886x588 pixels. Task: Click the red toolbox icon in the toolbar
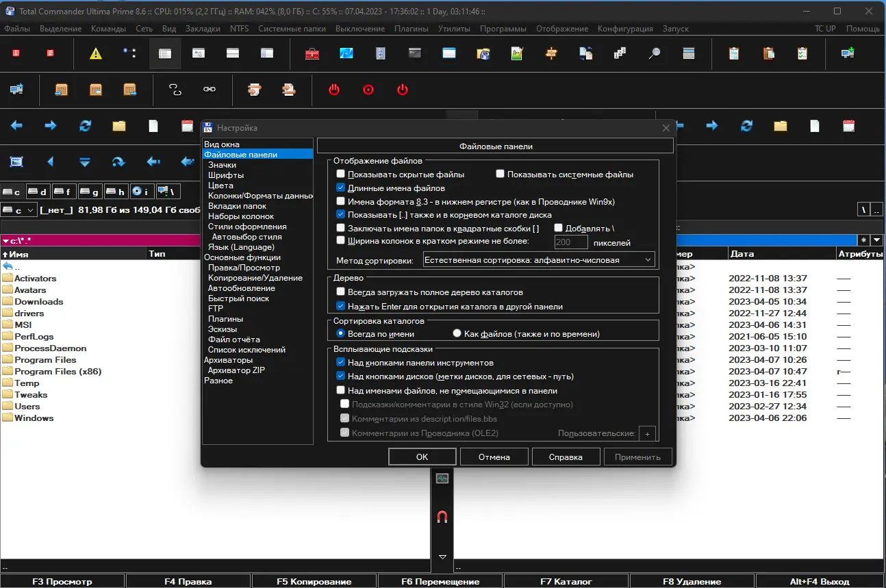point(312,53)
